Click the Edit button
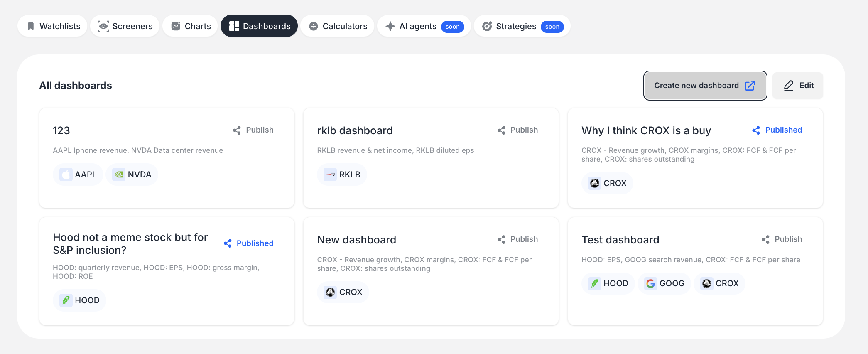Viewport: 868px width, 354px height. 798,86
